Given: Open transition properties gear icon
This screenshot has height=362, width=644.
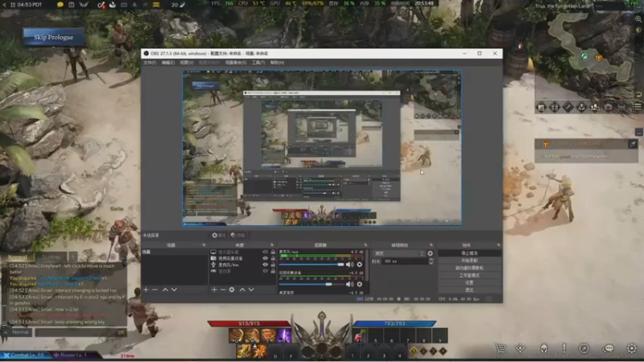Looking at the screenshot, I should [430, 253].
